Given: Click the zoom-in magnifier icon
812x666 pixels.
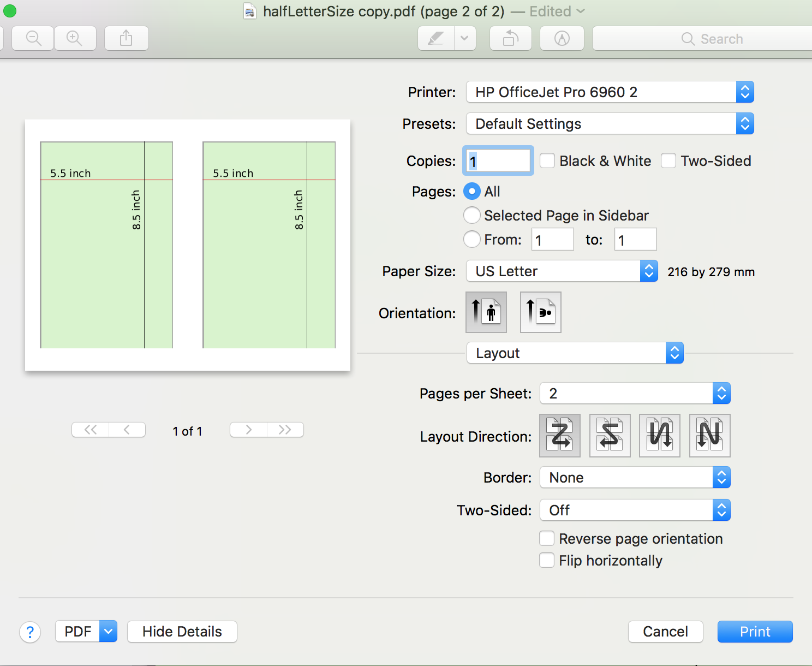Looking at the screenshot, I should [75, 38].
